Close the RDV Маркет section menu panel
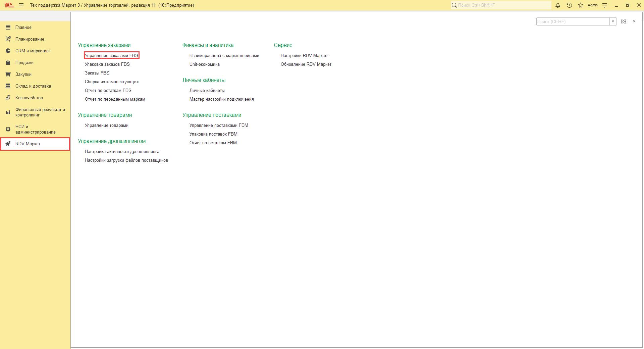 634,21
